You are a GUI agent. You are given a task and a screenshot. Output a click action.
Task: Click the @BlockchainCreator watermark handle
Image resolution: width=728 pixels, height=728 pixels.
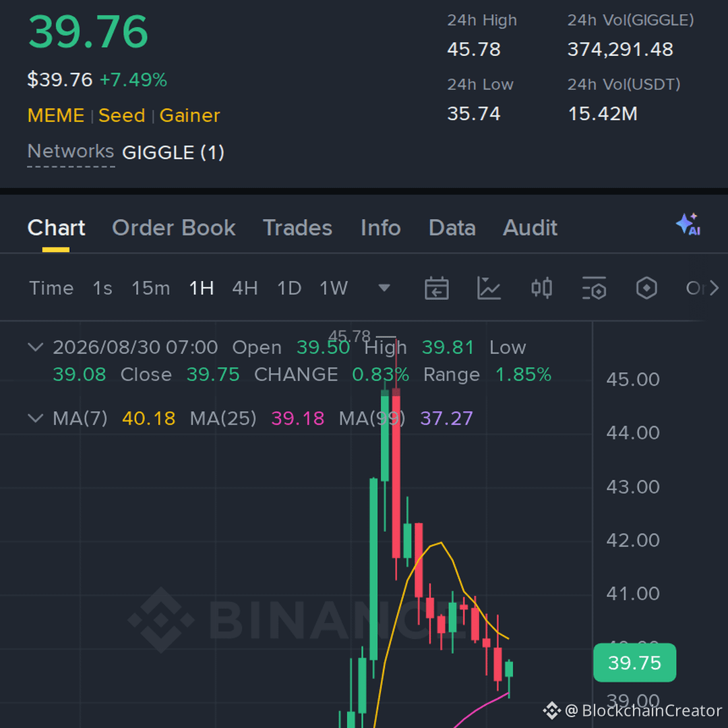click(644, 710)
